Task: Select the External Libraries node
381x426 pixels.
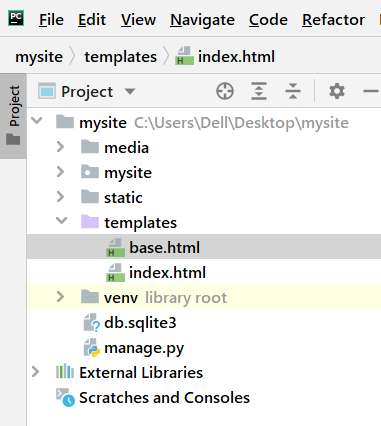Action: pyautogui.click(x=141, y=372)
